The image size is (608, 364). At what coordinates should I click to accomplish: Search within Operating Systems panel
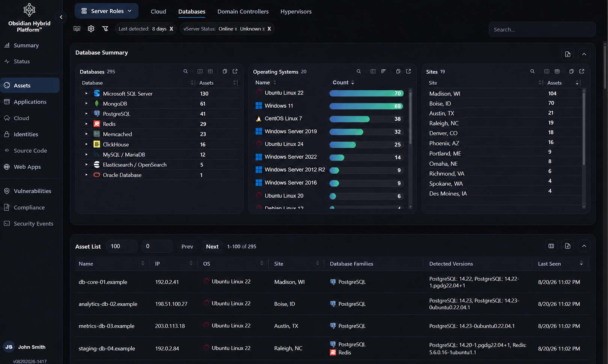tap(359, 71)
